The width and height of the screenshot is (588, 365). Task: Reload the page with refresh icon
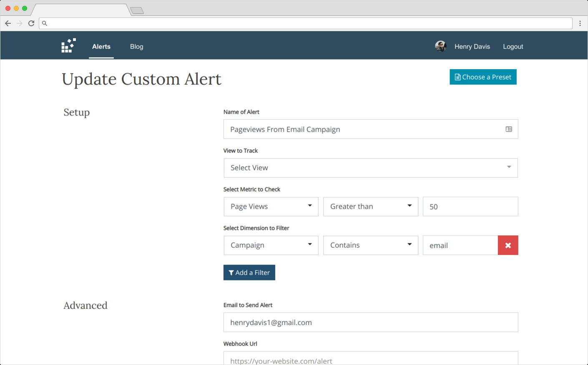[31, 23]
